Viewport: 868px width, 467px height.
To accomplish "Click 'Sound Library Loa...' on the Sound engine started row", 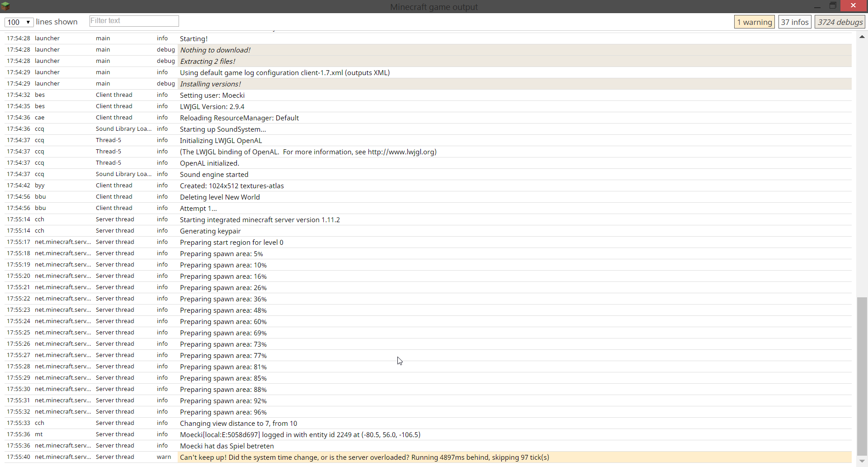I will click(x=123, y=174).
